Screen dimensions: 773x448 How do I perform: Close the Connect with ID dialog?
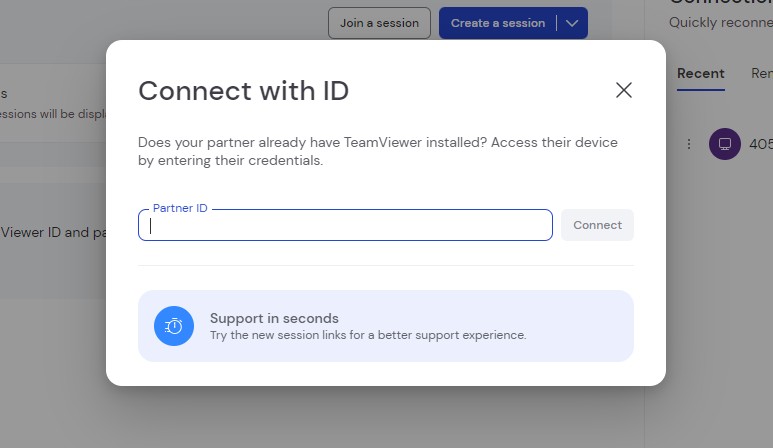click(624, 90)
